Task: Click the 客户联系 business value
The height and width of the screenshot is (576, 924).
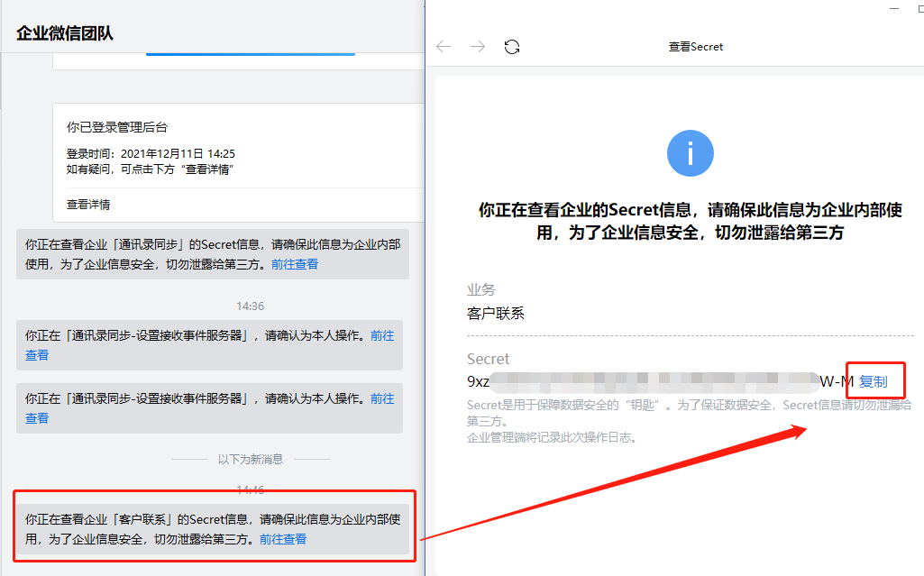Action: click(x=496, y=314)
